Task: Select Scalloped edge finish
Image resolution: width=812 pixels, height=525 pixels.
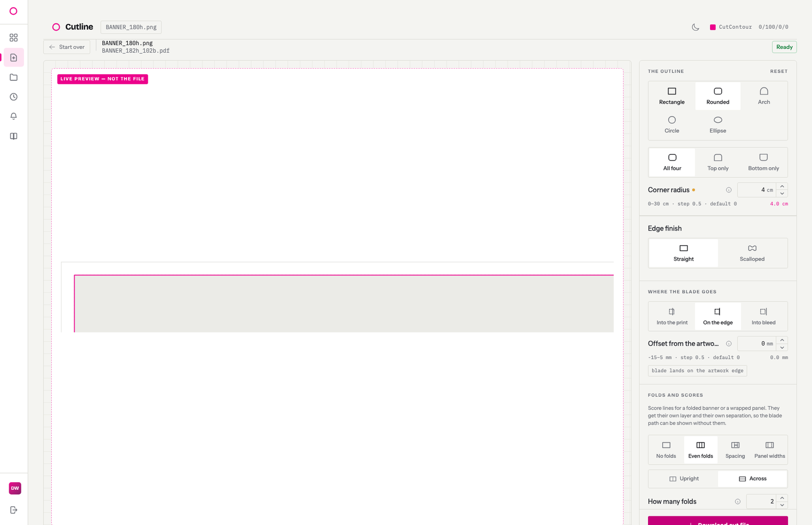Action: [x=752, y=253]
